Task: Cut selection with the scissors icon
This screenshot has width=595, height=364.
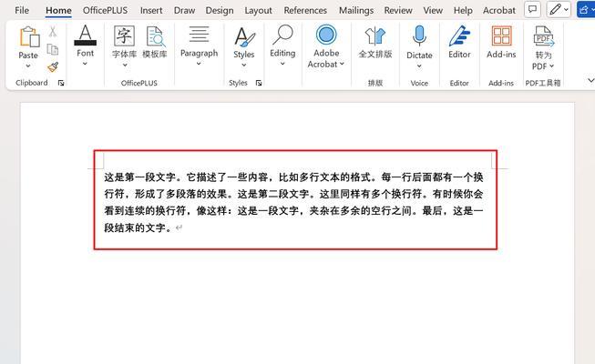Action: [53, 32]
